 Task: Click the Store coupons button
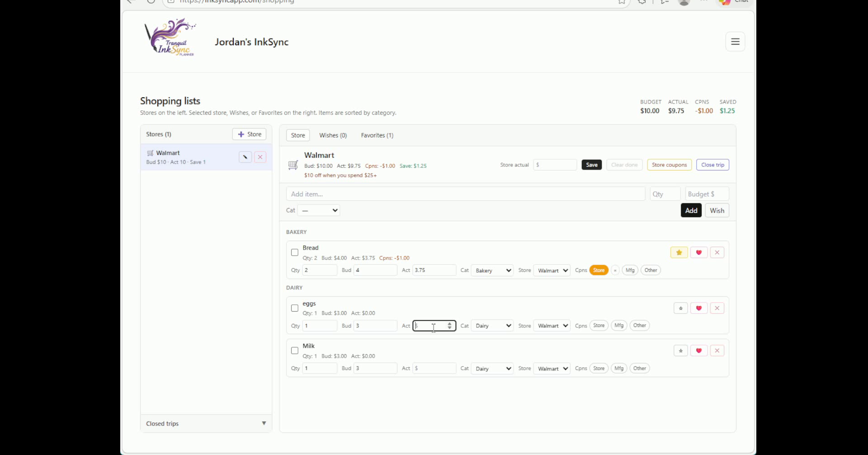pyautogui.click(x=669, y=165)
